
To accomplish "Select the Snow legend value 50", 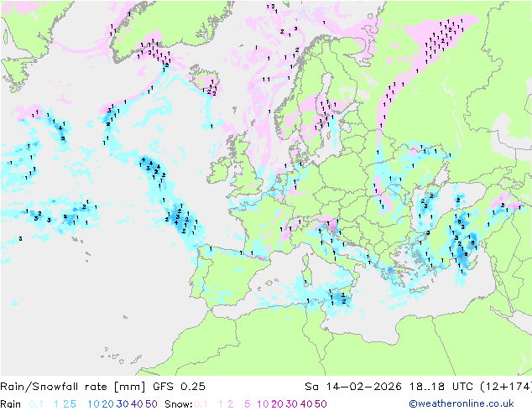I will [x=321, y=404].
